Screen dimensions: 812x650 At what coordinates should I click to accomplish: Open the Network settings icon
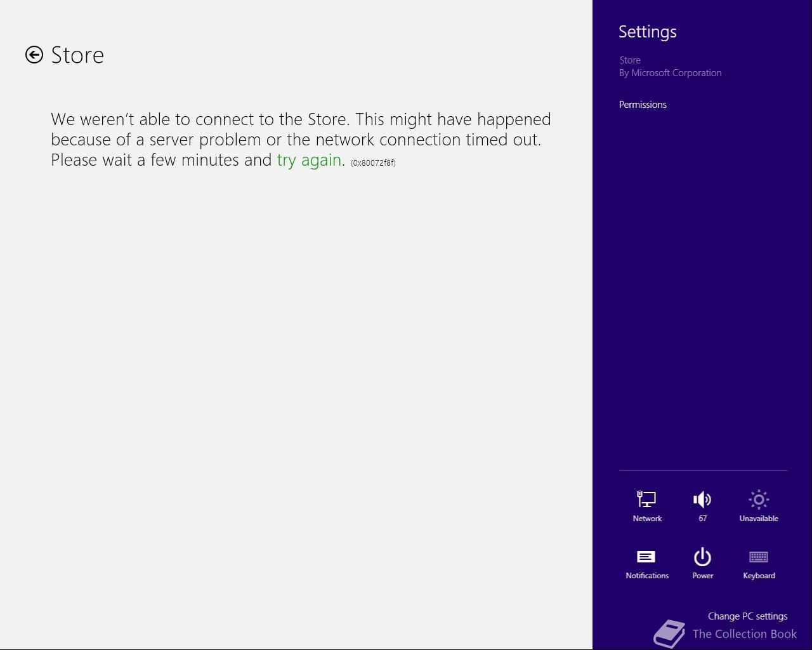pyautogui.click(x=647, y=506)
